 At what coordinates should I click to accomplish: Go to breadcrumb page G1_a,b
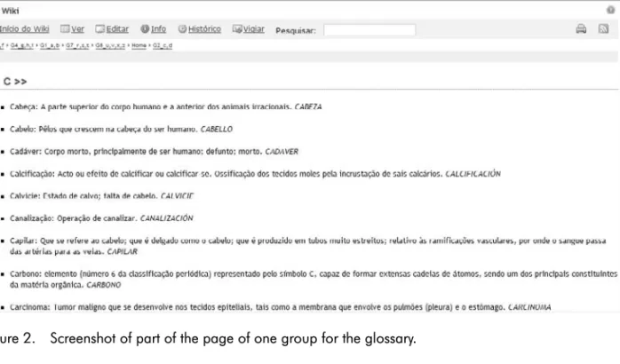click(x=50, y=45)
